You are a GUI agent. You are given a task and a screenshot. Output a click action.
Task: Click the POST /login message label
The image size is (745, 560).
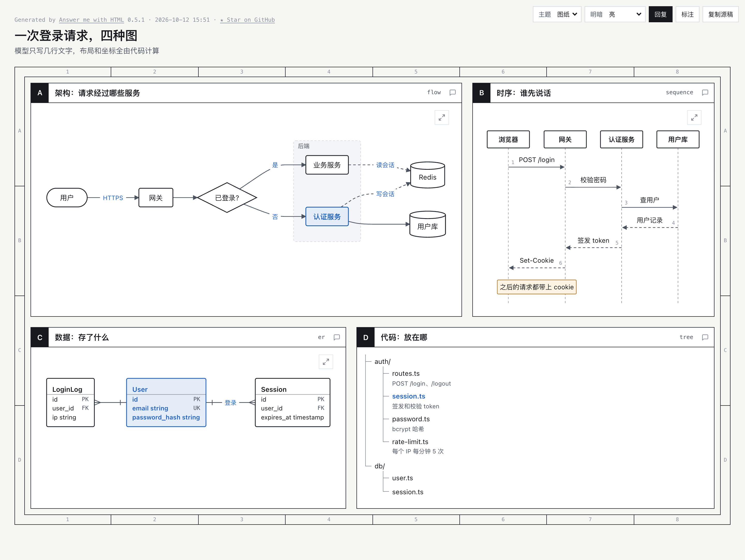537,160
